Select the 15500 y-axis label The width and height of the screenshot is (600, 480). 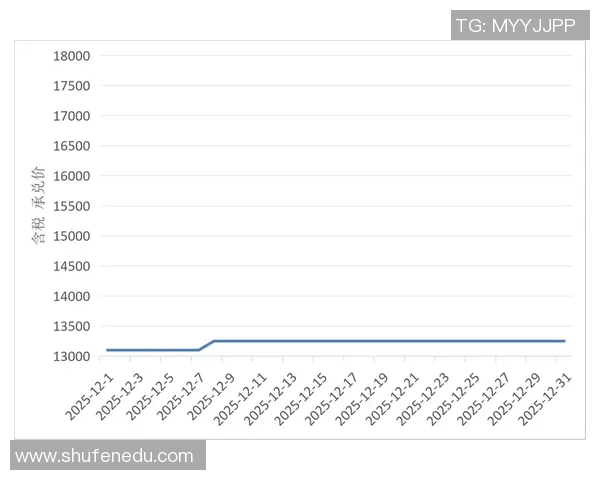click(x=71, y=206)
